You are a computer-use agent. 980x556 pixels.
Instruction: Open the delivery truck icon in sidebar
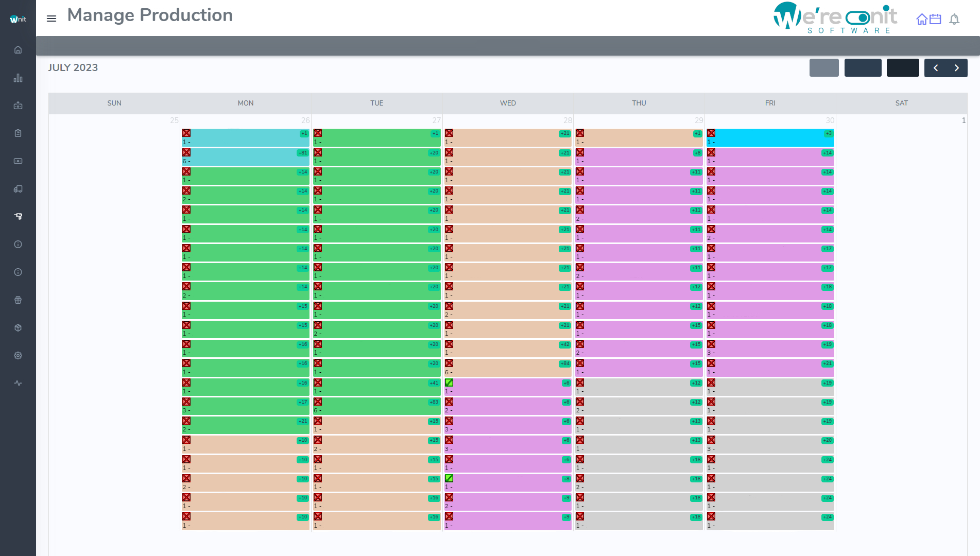coord(18,189)
